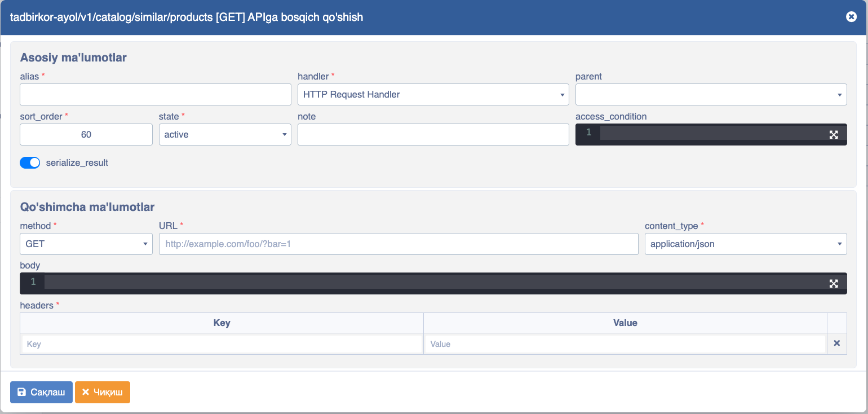This screenshot has width=868, height=414.
Task: Open the content_type dropdown
Action: click(x=746, y=244)
